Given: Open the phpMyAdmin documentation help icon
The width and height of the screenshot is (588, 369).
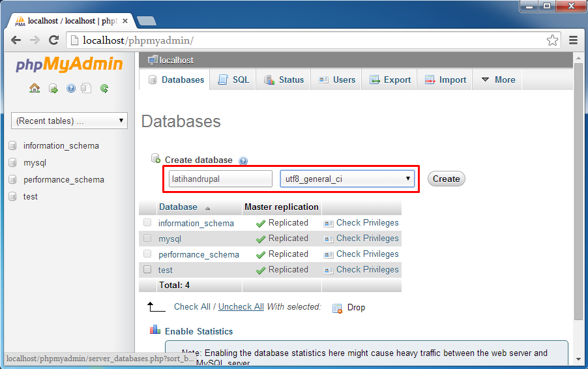Looking at the screenshot, I should [71, 88].
